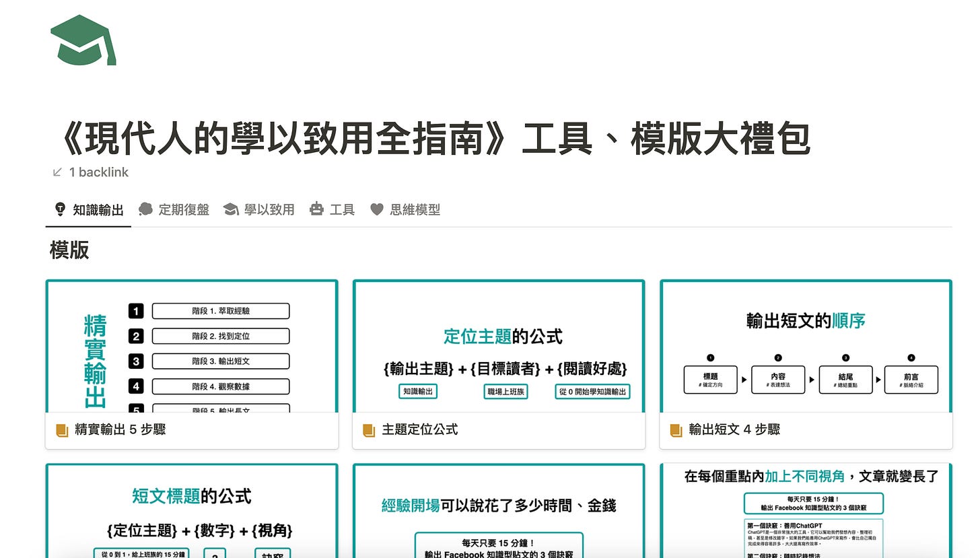The image size is (980, 558).
Task: Open the 加上不同視角 card thumbnail
Action: click(806, 512)
